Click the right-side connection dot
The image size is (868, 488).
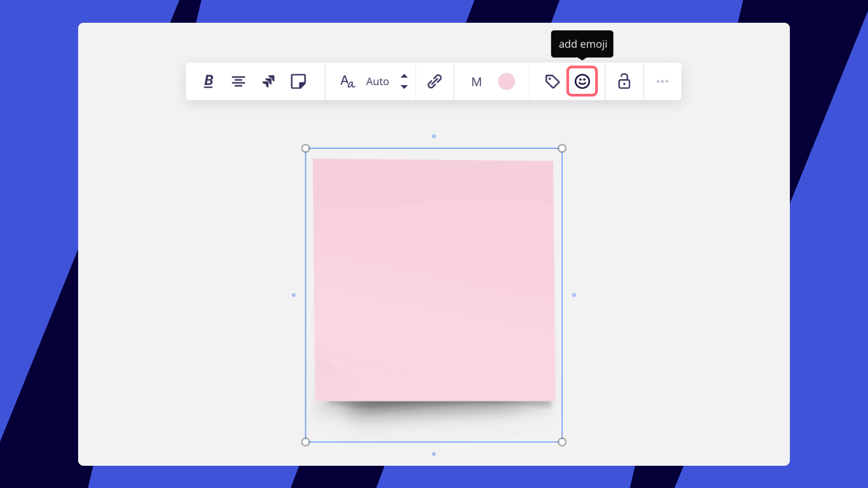pos(574,295)
